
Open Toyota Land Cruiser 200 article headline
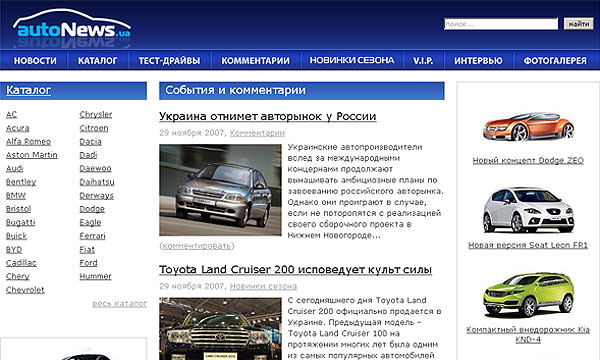click(x=296, y=270)
